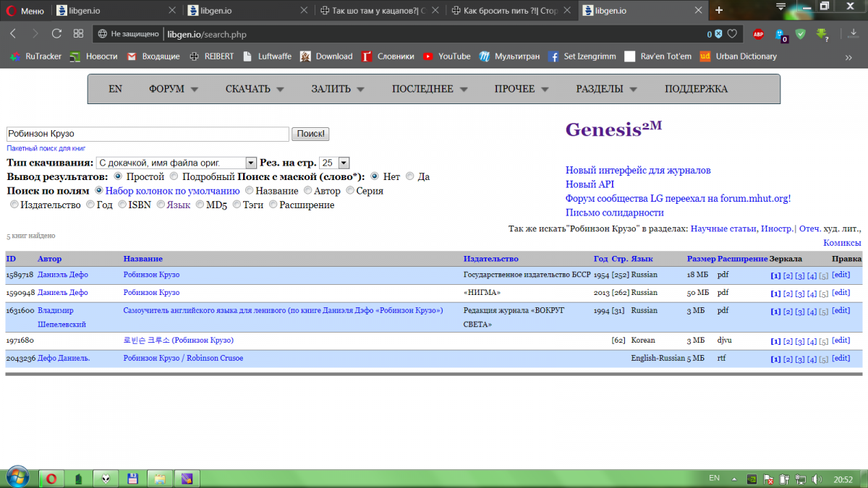Open the Тип скачивания dropdown
The image size is (868, 488).
coord(176,163)
